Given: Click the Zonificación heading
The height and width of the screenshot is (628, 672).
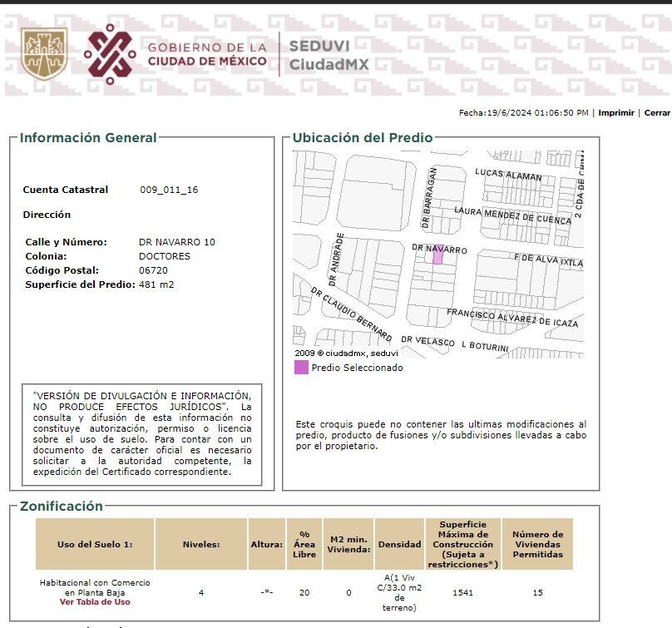Looking at the screenshot, I should pos(62,506).
